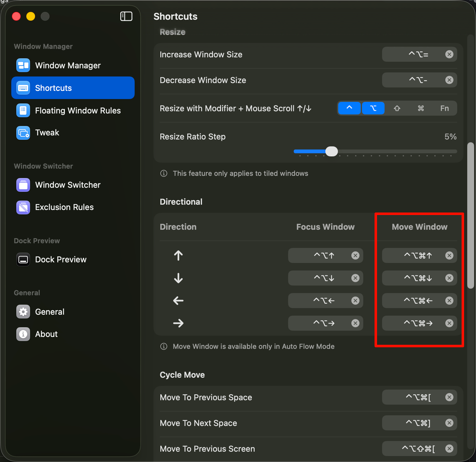The height and width of the screenshot is (462, 476).
Task: Click the vertical scrollbar thumb
Action: pos(470,215)
